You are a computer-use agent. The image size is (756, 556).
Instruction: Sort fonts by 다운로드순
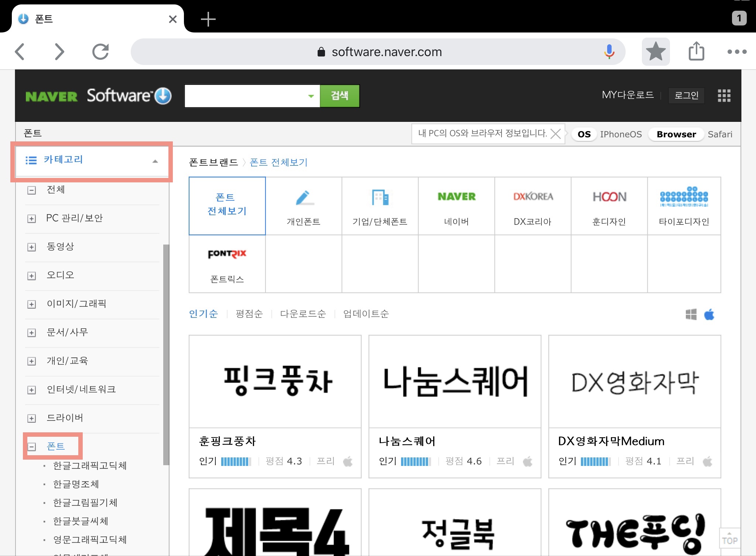click(303, 314)
